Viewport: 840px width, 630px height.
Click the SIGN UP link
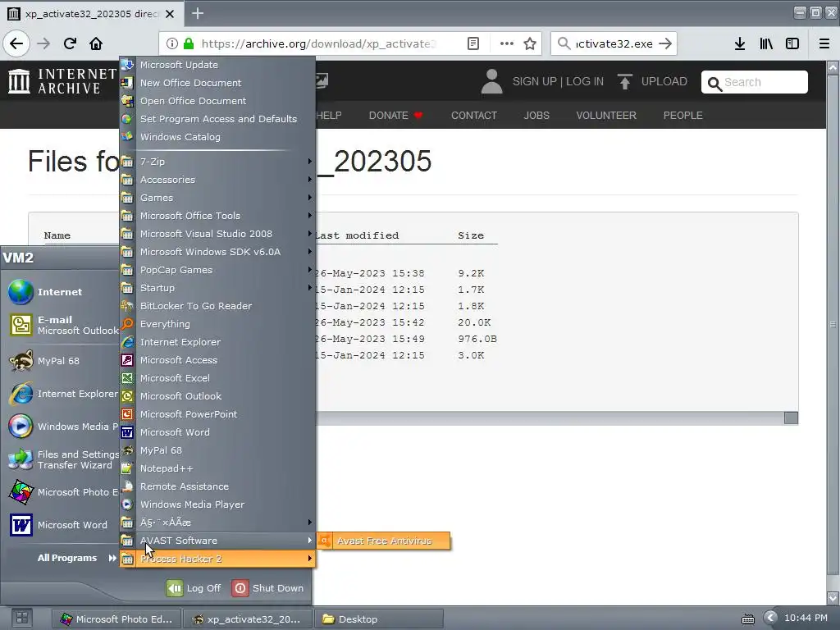[534, 81]
